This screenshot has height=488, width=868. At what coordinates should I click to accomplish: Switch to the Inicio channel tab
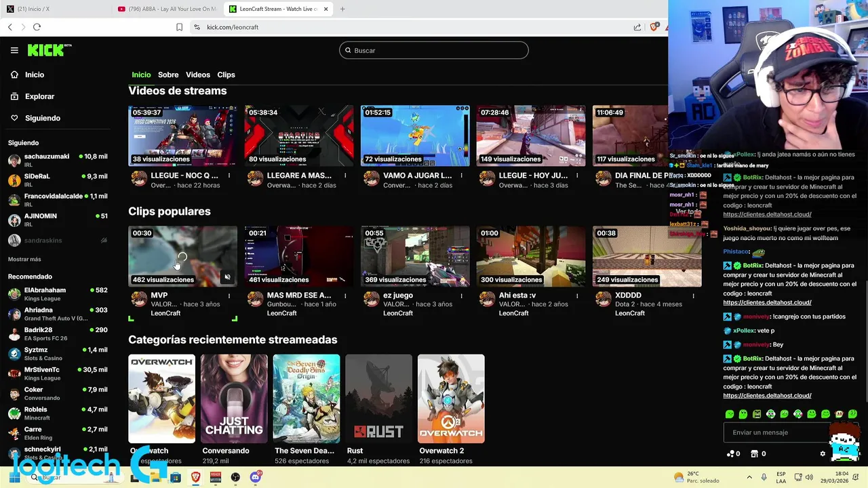141,75
